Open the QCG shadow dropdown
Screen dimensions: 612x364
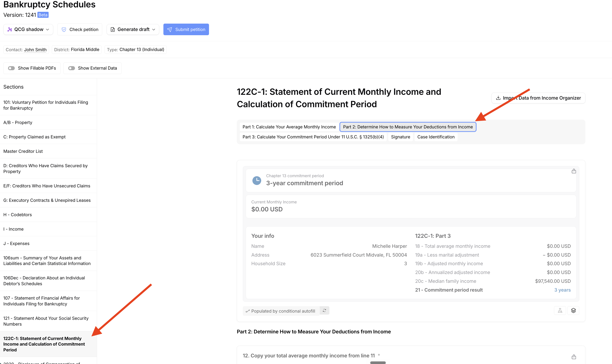click(x=28, y=29)
